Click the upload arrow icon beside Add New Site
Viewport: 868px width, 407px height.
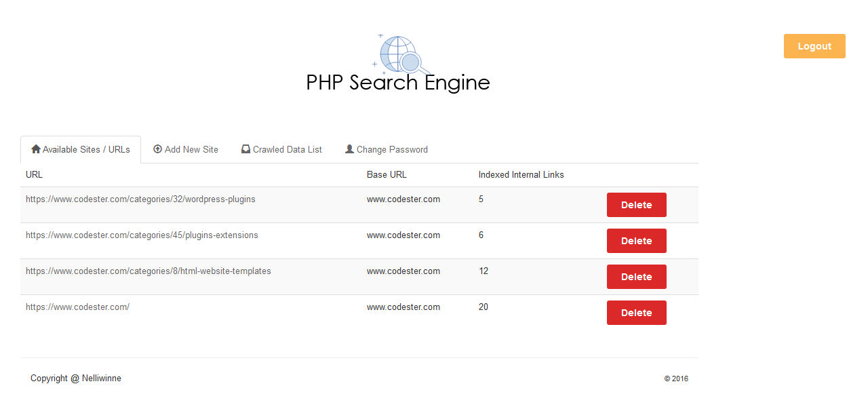click(158, 149)
